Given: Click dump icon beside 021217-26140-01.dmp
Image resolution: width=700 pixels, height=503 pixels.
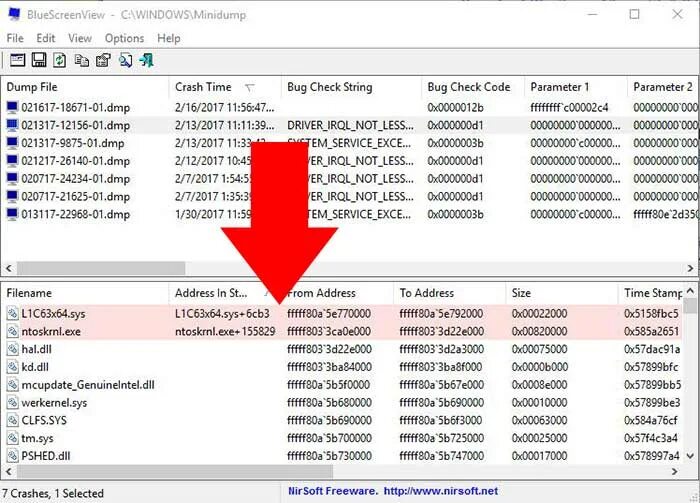Looking at the screenshot, I should click(x=12, y=161).
